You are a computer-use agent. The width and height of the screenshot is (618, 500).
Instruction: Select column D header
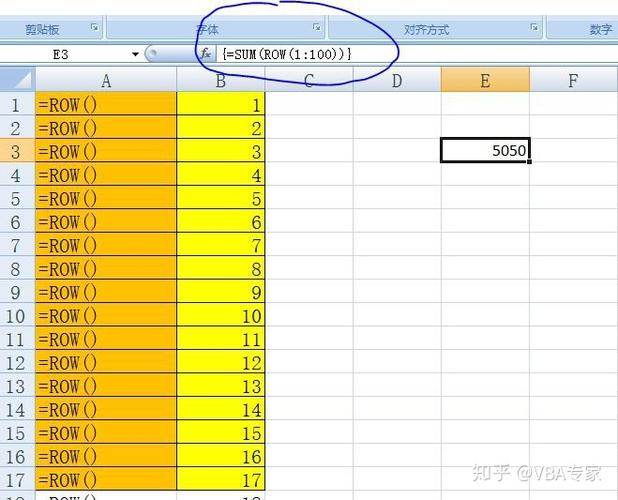click(397, 80)
